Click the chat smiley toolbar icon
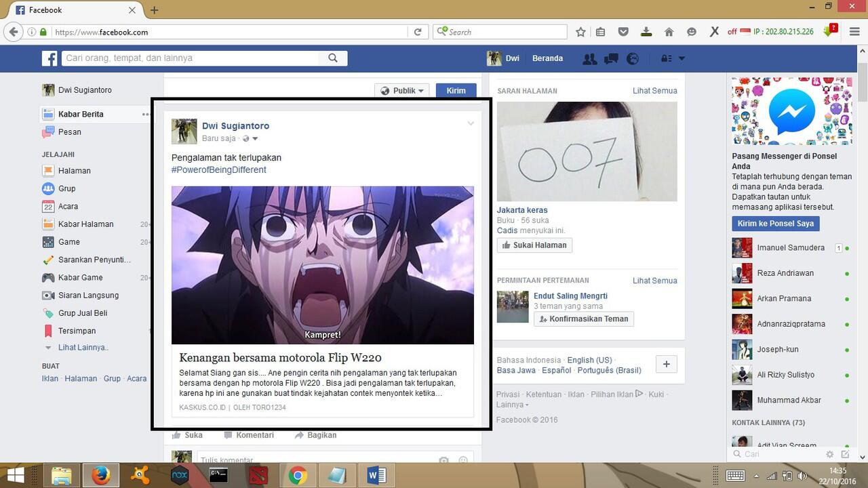Viewport: 868px width, 488px height. [691, 32]
